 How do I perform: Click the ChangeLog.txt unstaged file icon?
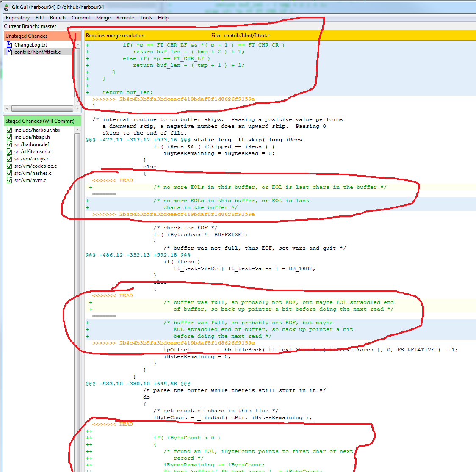click(x=9, y=45)
